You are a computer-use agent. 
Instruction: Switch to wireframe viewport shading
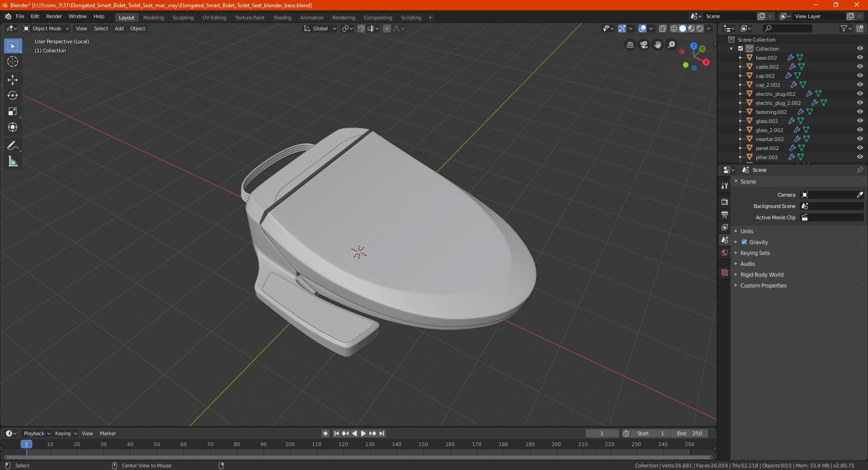[674, 28]
